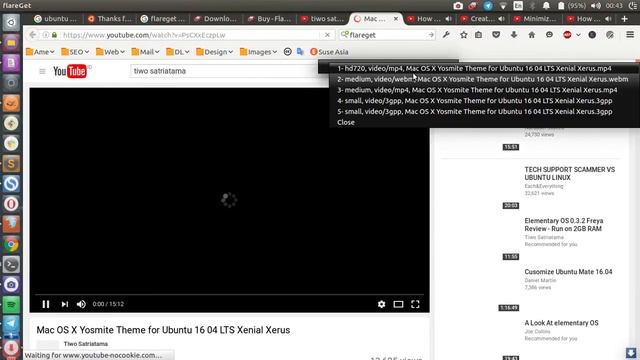Open Telegram from the launcher dock
Viewport: 640px width, 360px height.
click(11, 324)
